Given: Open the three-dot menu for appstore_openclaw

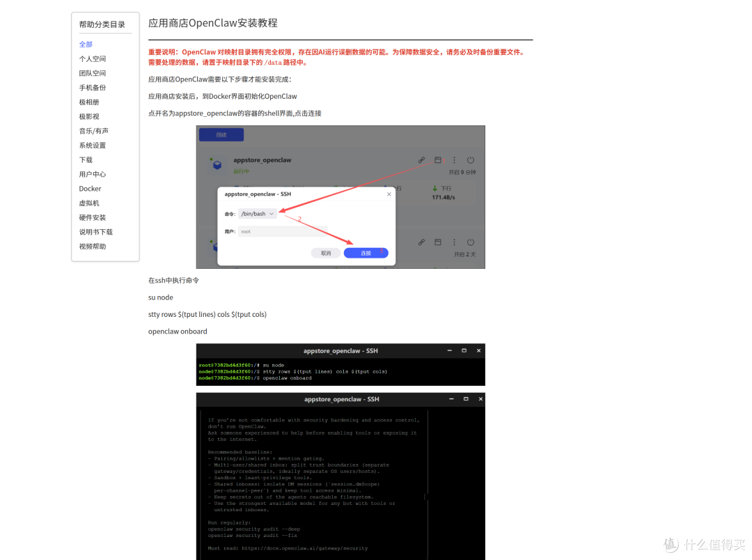Looking at the screenshot, I should (454, 160).
